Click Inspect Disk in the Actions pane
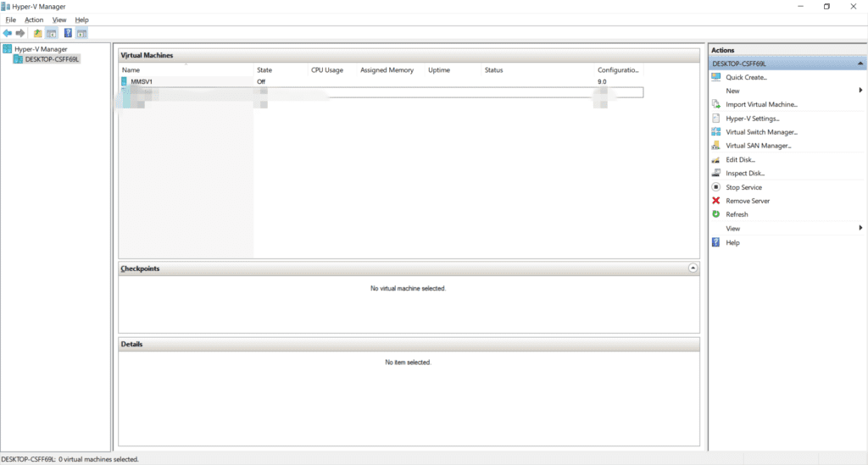This screenshot has width=868, height=465. pyautogui.click(x=745, y=173)
